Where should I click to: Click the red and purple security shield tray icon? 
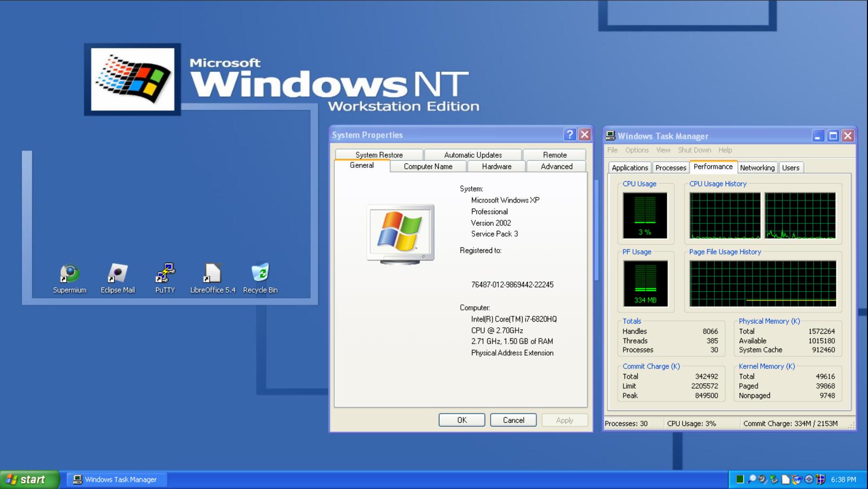click(820, 479)
